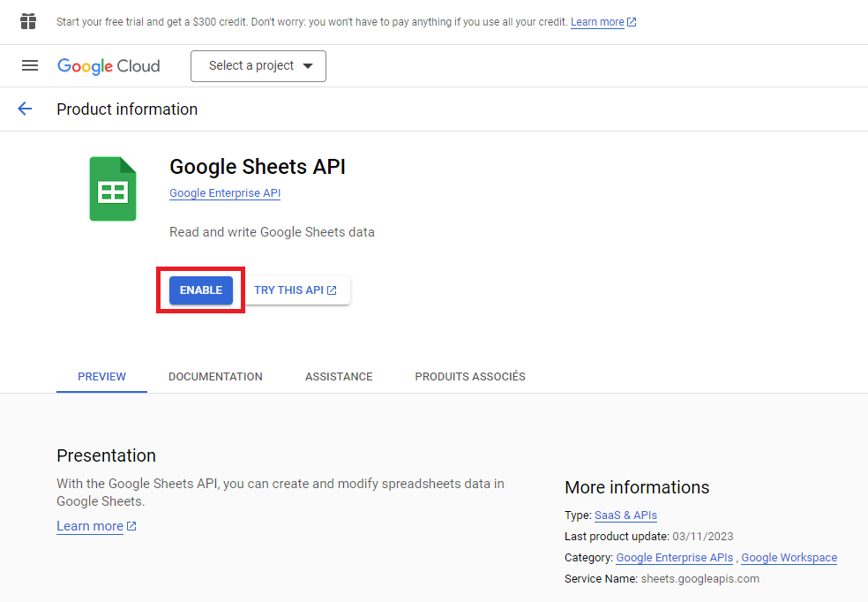Click the external-link icon beside TRY THIS API
868x602 pixels.
coord(331,290)
